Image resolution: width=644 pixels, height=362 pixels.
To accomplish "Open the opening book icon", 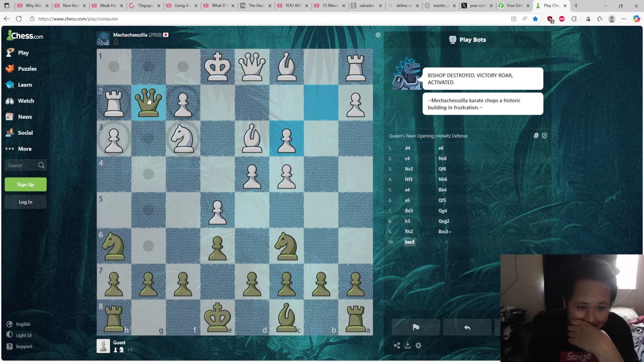I will (536, 136).
